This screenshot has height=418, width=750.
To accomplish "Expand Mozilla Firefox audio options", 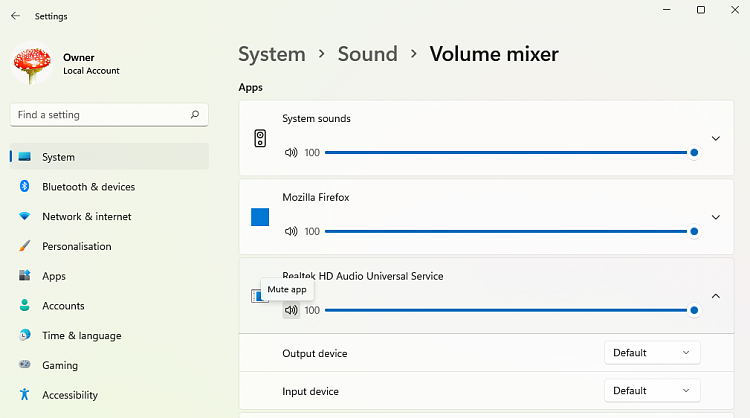I will 715,217.
